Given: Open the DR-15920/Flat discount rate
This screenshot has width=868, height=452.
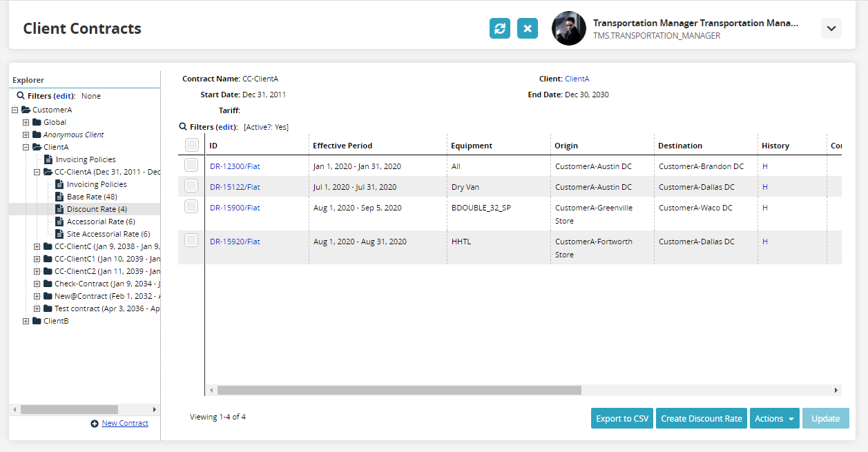Looking at the screenshot, I should click(235, 242).
